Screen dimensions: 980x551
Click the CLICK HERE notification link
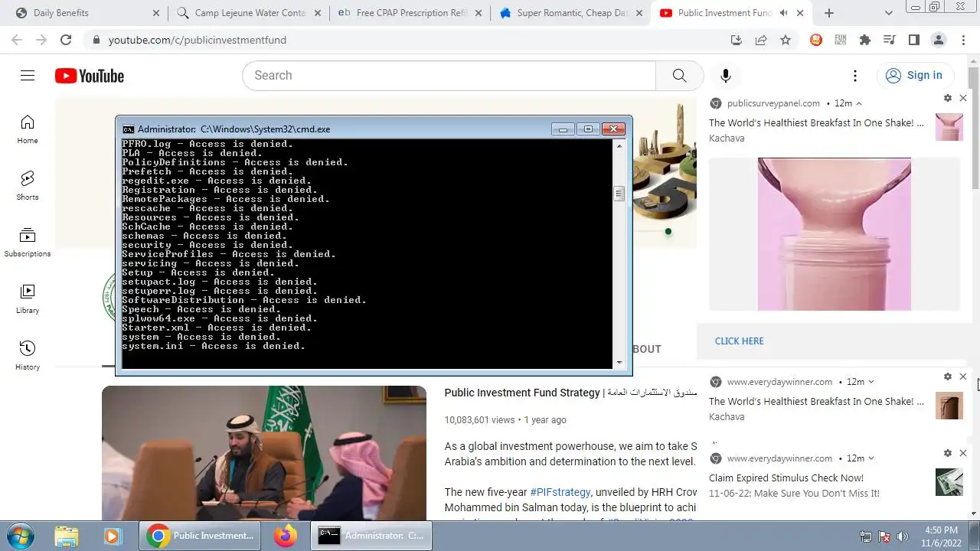[739, 341]
